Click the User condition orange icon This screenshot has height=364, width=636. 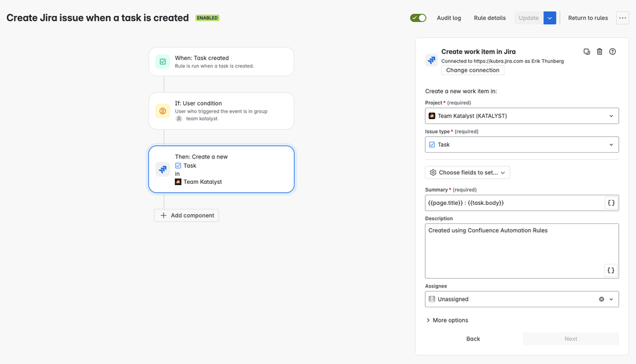(x=162, y=111)
